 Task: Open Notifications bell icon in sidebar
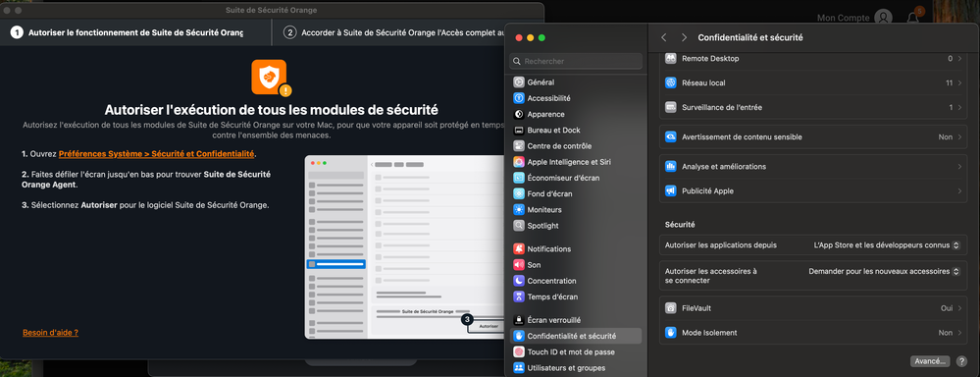pos(518,248)
